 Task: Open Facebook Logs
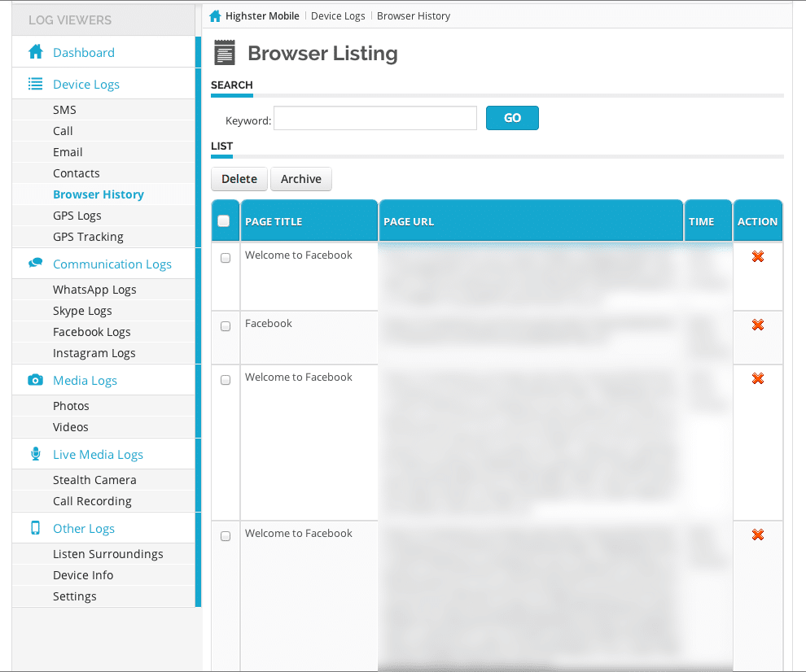(91, 332)
